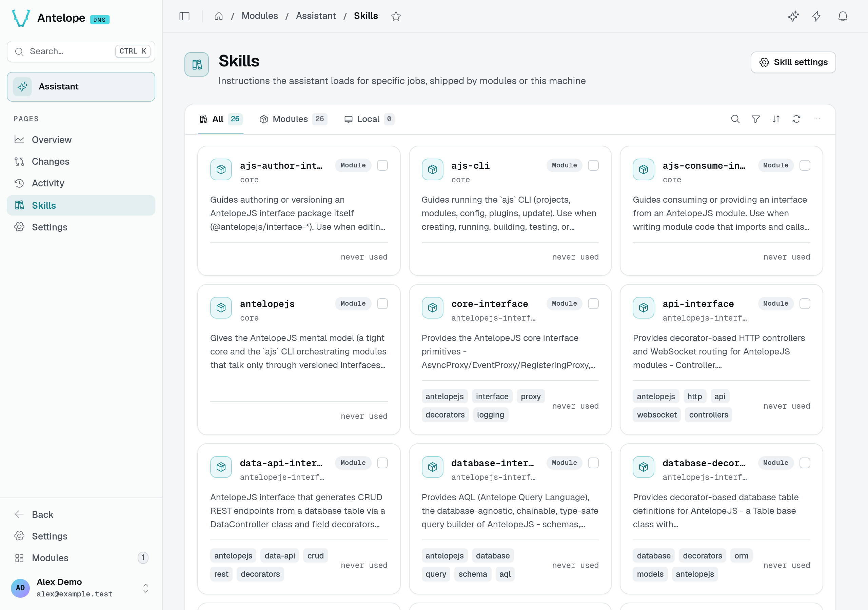Click Modules in the breadcrumb
Screen dimensions: 868x610
click(x=260, y=16)
